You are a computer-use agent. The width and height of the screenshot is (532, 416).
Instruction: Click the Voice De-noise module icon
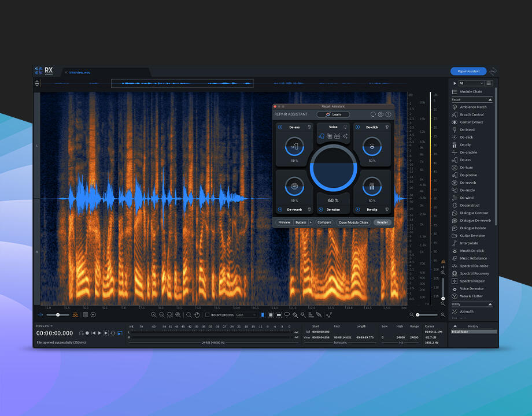tap(455, 288)
